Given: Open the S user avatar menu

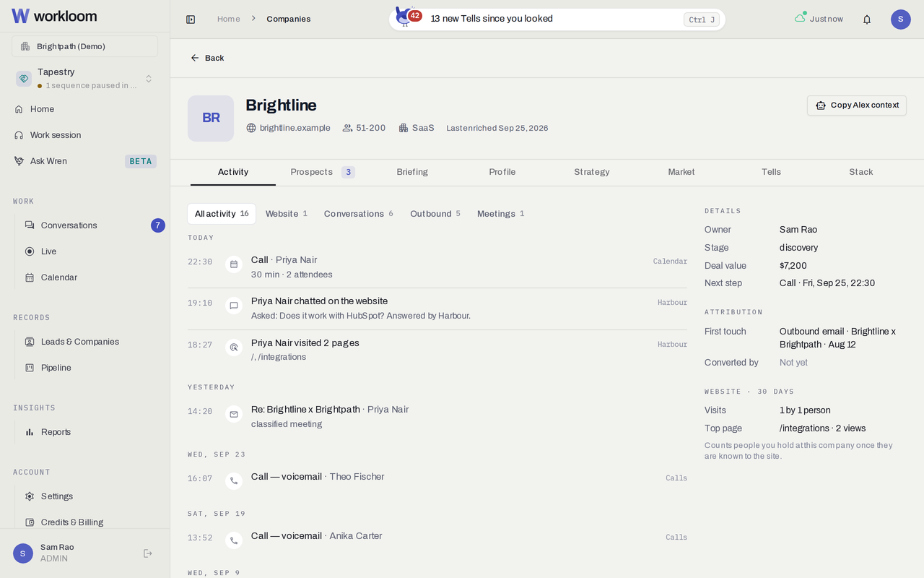Looking at the screenshot, I should click(x=900, y=20).
